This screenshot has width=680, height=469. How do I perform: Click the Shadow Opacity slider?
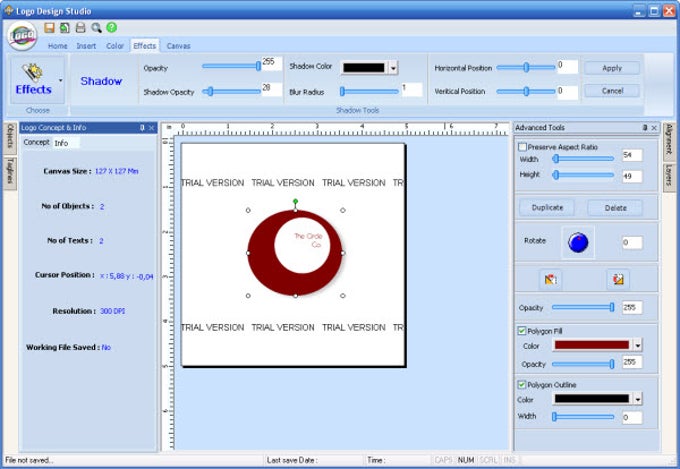[231, 91]
